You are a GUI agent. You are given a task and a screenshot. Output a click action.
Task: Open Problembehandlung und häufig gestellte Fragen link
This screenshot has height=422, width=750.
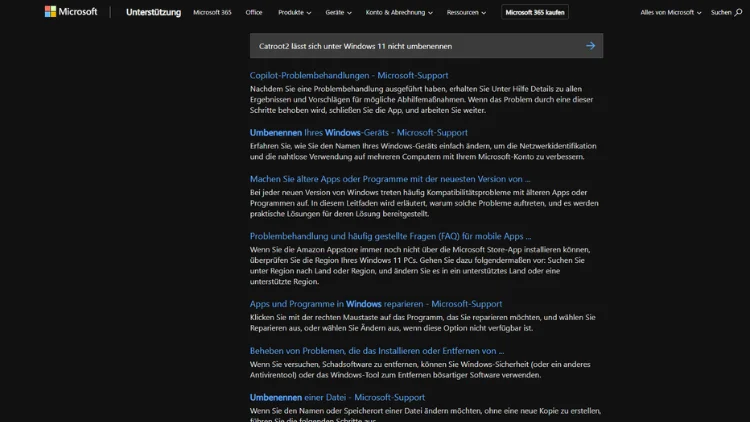tap(390, 236)
